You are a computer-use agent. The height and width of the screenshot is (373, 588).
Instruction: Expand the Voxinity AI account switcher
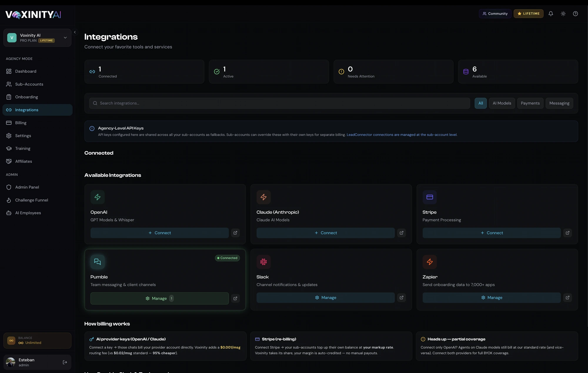tap(37, 38)
